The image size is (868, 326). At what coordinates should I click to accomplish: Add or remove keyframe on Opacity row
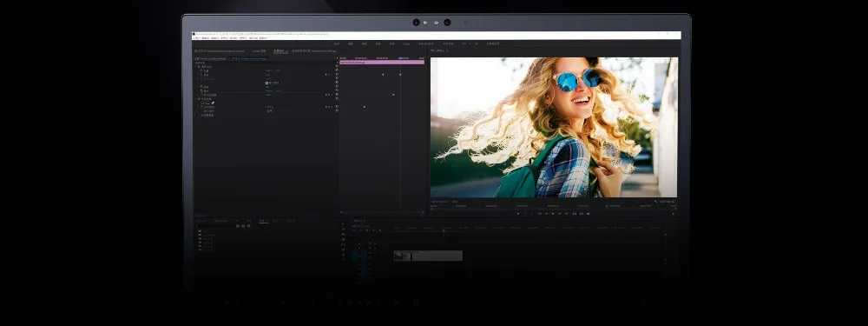pos(329,106)
